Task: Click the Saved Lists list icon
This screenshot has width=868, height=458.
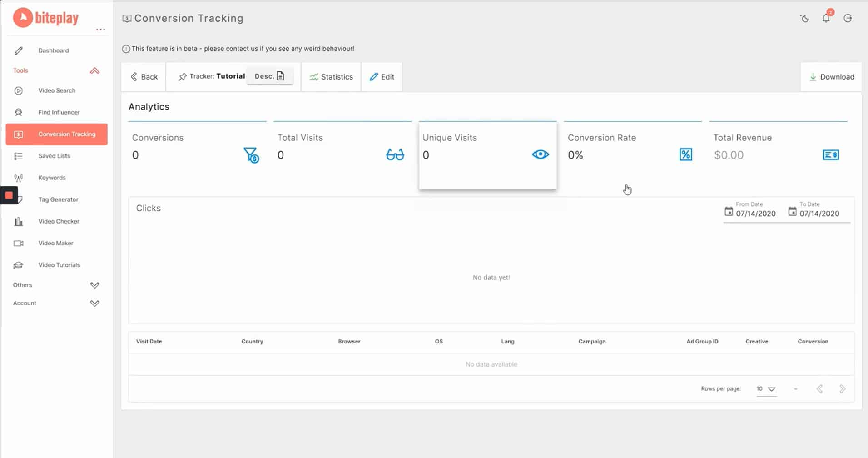Action: 18,156
